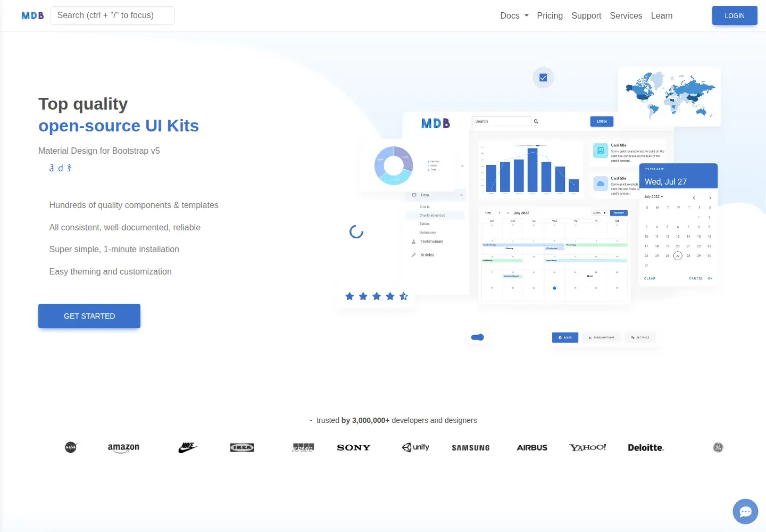Click the General Electric round logo
This screenshot has height=532, width=766.
click(718, 447)
